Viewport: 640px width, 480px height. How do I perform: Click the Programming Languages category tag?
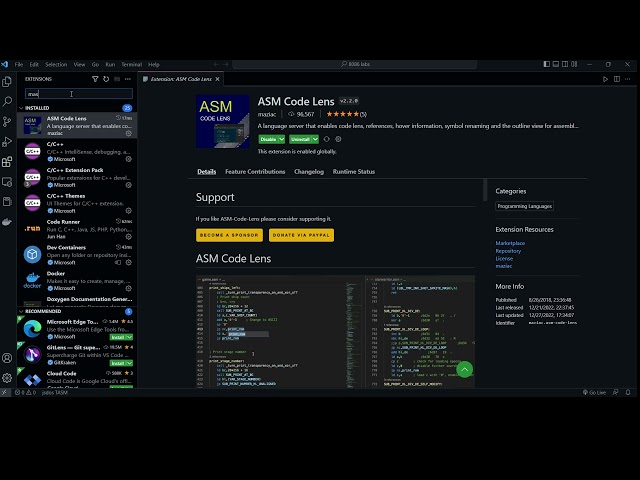(x=524, y=206)
